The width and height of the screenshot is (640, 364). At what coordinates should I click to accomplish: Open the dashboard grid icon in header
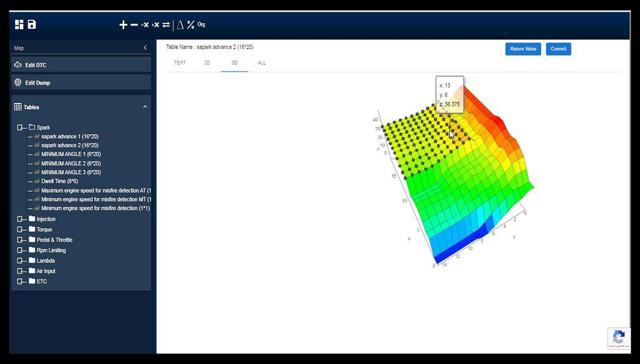[x=19, y=25]
